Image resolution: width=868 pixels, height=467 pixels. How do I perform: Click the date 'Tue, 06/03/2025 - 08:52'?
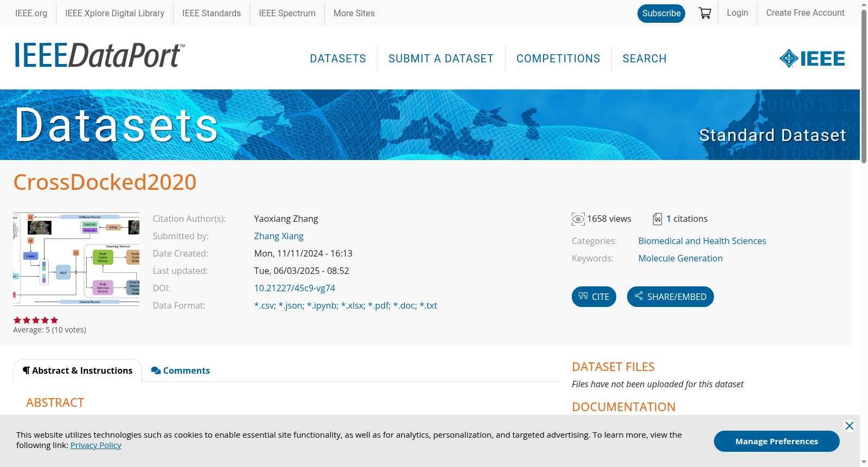pyautogui.click(x=302, y=271)
